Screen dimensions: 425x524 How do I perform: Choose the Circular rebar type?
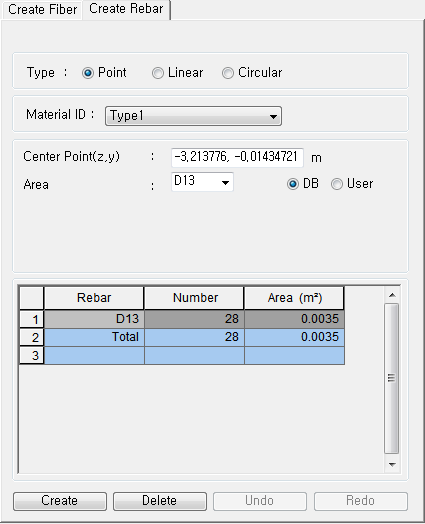coord(228,73)
